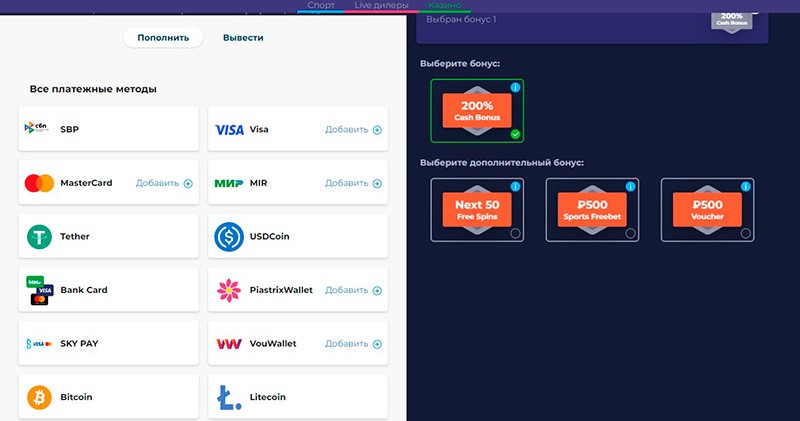The width and height of the screenshot is (800, 421).
Task: Open info icon on 200% Cash Bonus
Action: (515, 88)
